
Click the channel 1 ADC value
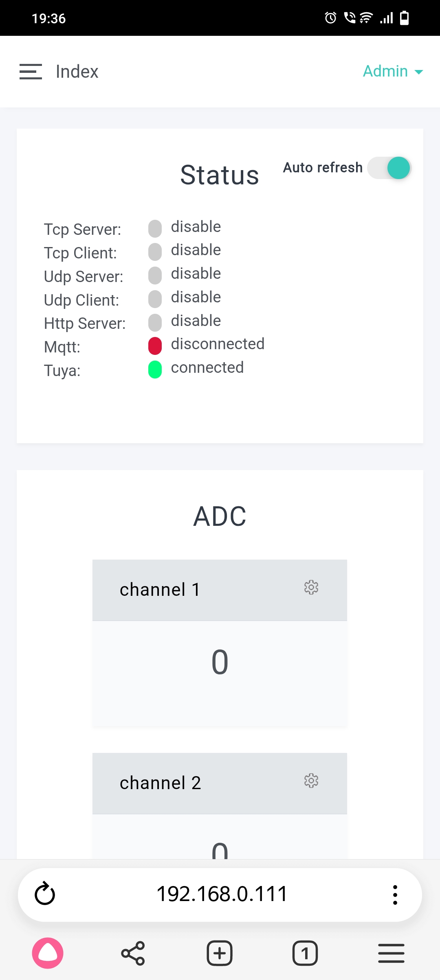click(220, 663)
